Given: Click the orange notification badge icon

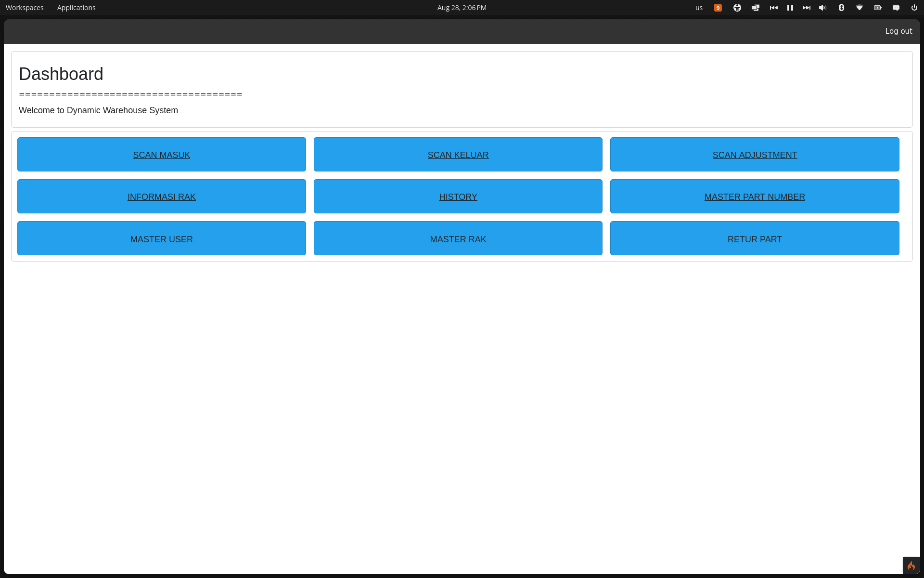Looking at the screenshot, I should point(718,8).
